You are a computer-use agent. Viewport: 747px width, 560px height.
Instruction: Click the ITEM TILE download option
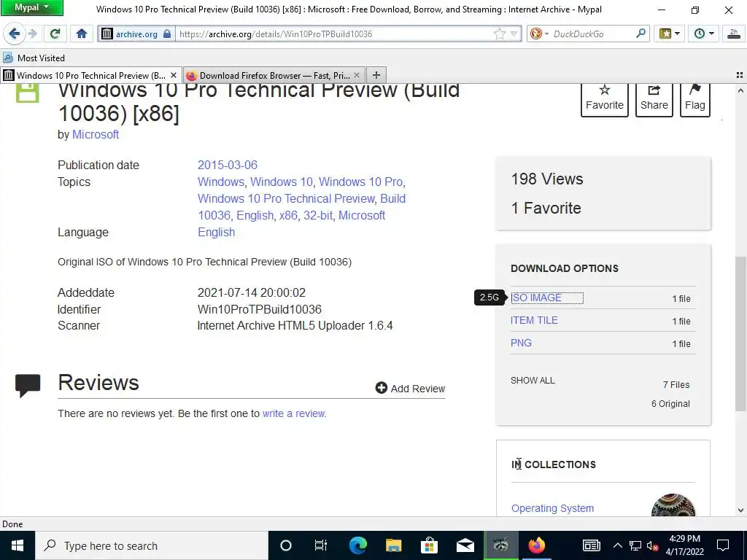click(534, 321)
